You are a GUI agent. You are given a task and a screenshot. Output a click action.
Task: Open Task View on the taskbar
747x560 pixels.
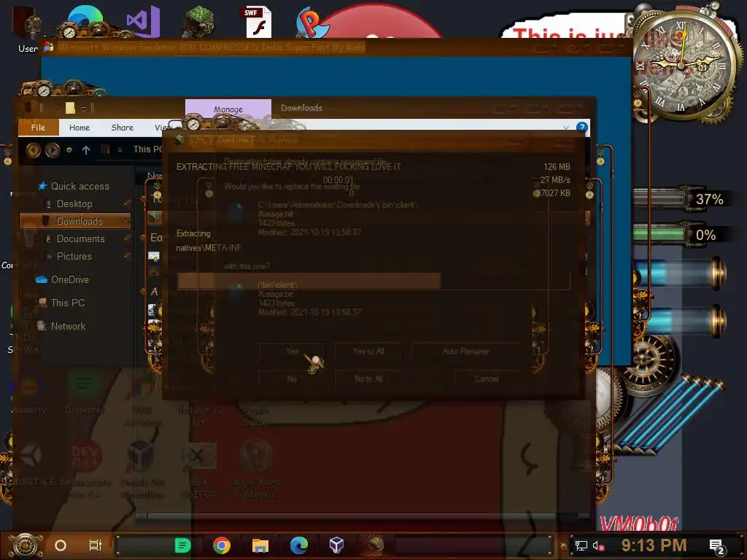tap(96, 545)
